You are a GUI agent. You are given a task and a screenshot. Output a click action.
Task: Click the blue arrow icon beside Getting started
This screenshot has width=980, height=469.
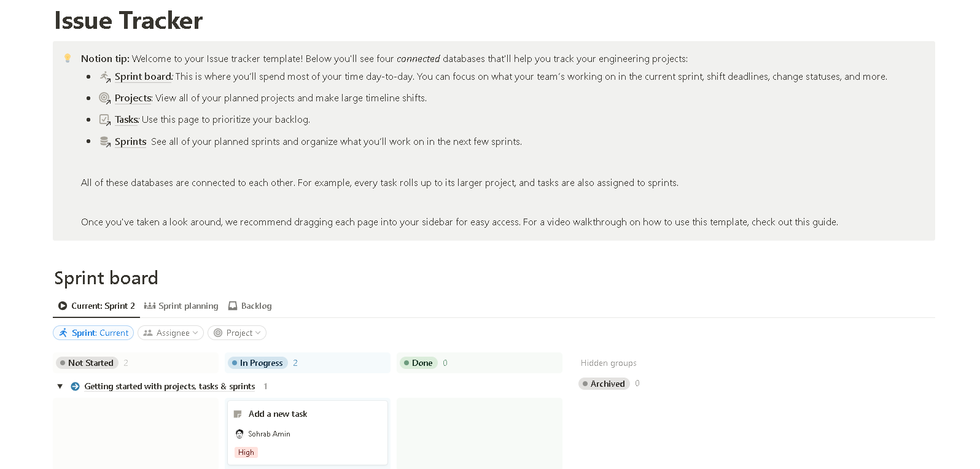[74, 386]
